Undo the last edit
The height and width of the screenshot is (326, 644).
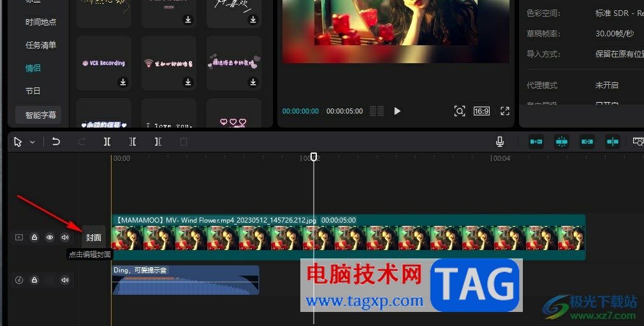(x=56, y=142)
